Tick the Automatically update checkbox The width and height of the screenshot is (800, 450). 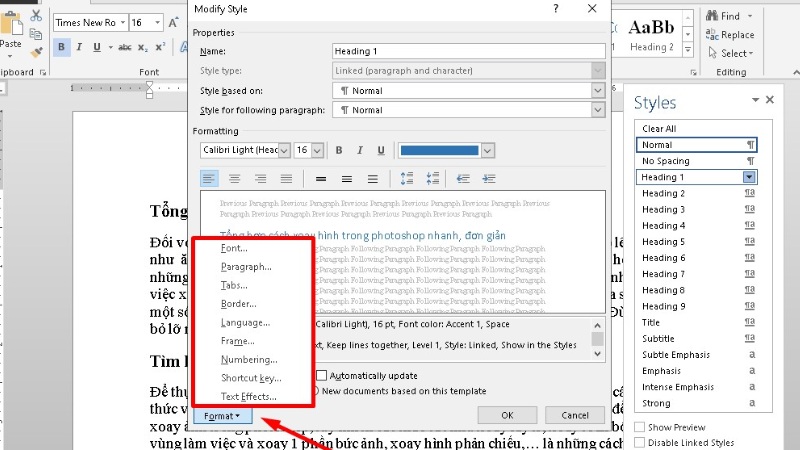321,376
